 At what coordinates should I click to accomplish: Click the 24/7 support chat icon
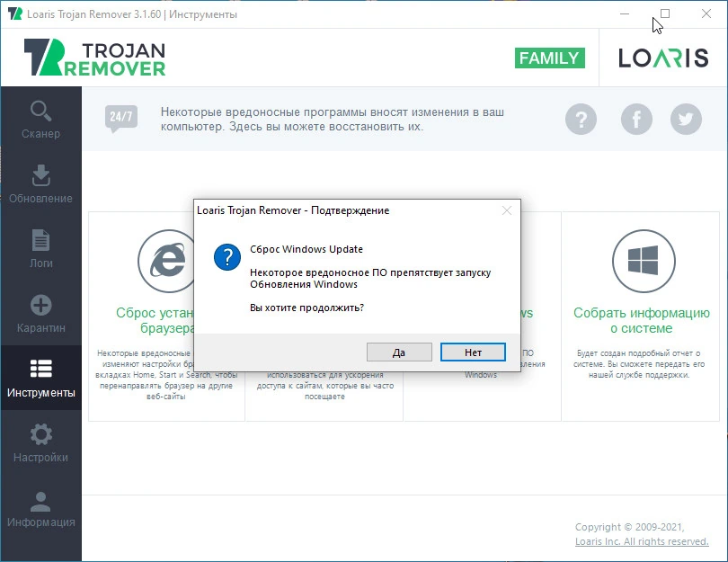(121, 119)
